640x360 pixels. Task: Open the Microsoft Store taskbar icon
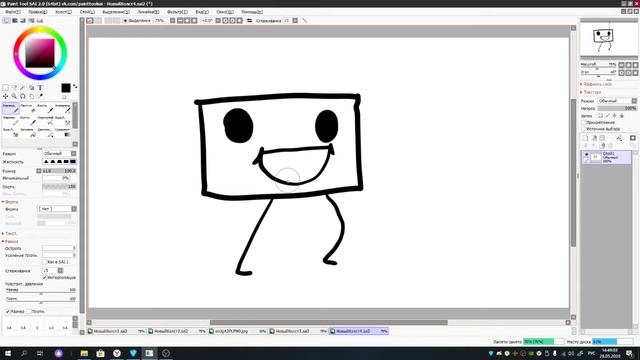coord(100,353)
